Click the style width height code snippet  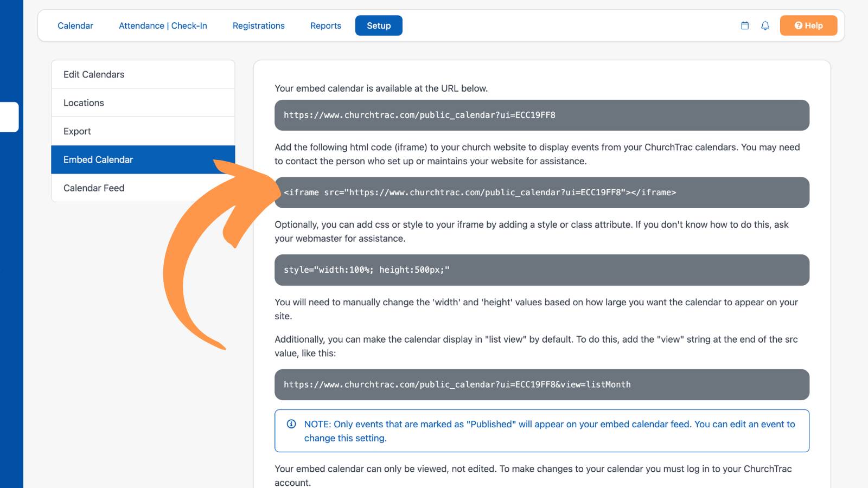tap(542, 270)
